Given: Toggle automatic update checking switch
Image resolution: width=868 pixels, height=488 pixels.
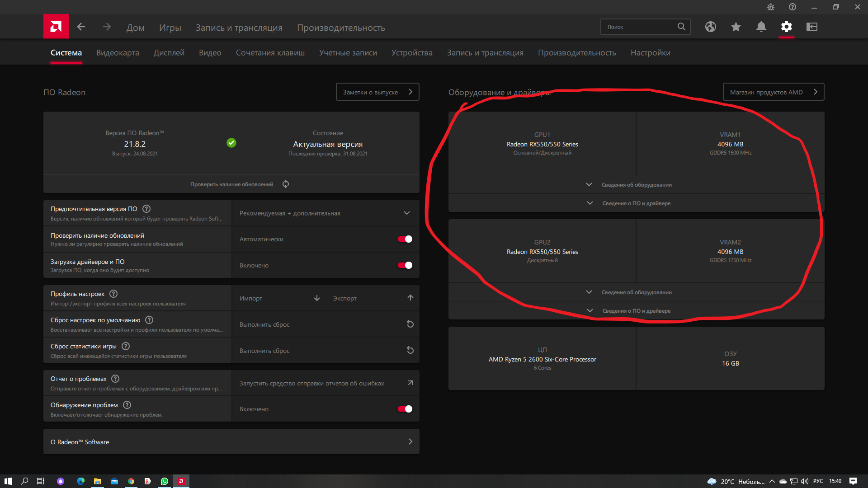Looking at the screenshot, I should (x=405, y=239).
